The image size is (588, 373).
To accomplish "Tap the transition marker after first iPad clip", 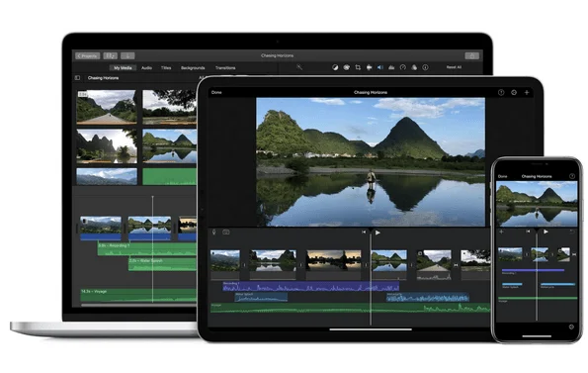I will 244,265.
